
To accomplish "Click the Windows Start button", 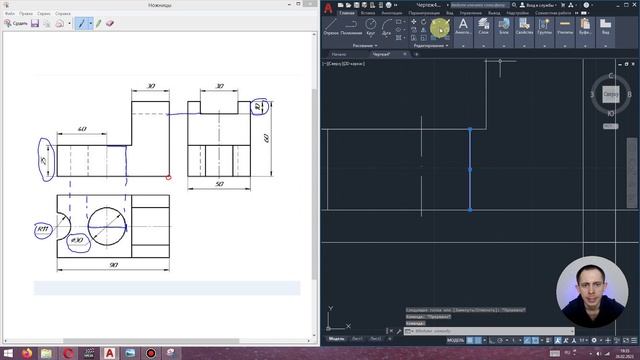I will coord(8,353).
